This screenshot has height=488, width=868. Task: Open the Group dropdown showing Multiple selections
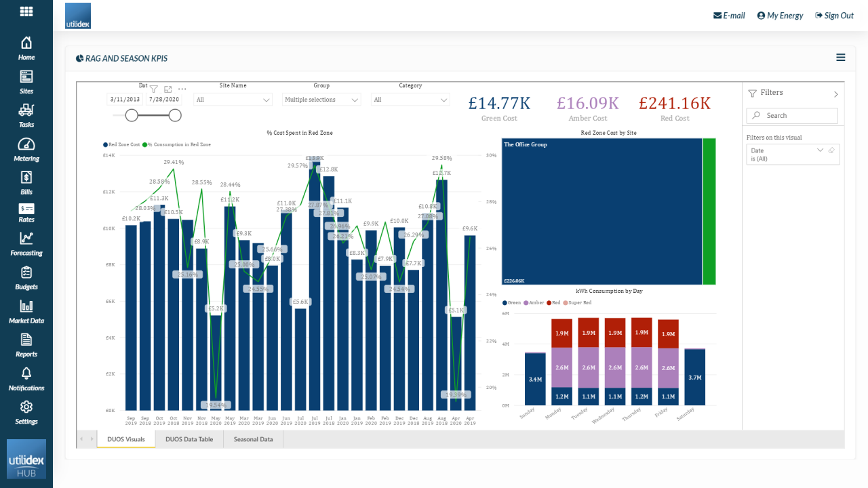pos(321,100)
